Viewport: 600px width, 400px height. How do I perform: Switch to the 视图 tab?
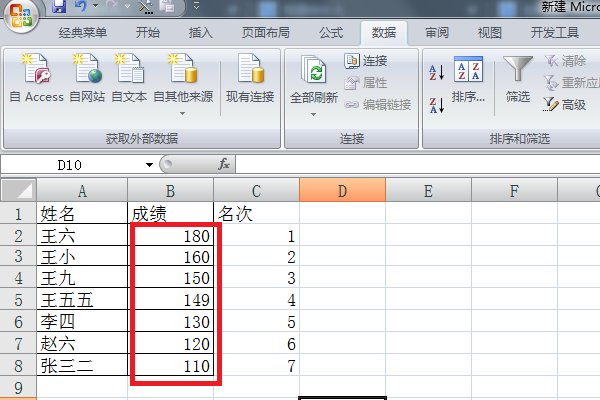pyautogui.click(x=489, y=33)
